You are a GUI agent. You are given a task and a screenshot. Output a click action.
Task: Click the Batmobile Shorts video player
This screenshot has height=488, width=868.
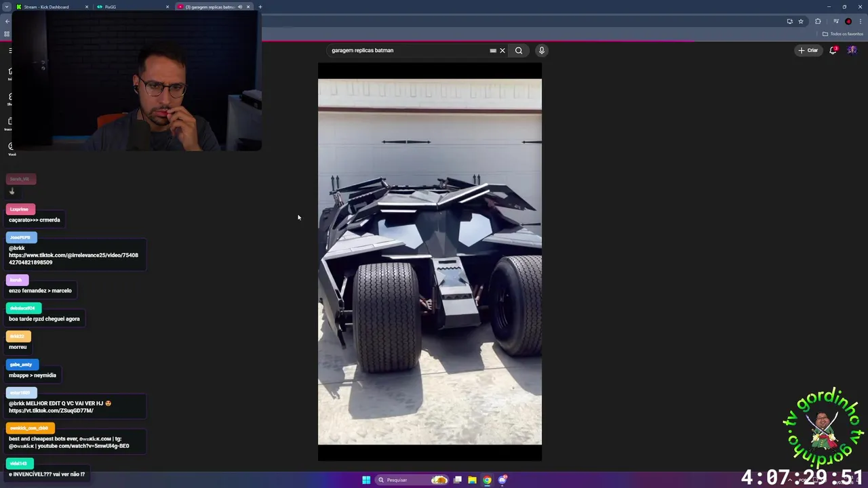coord(430,262)
